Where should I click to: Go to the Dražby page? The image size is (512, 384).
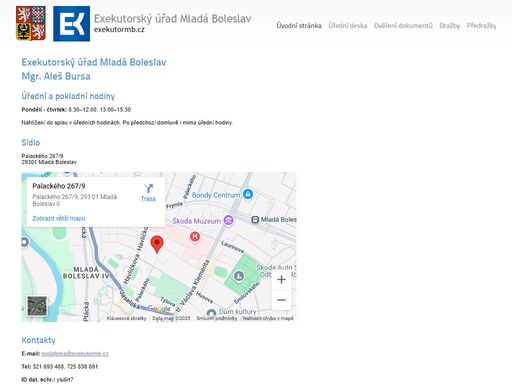pos(449,26)
